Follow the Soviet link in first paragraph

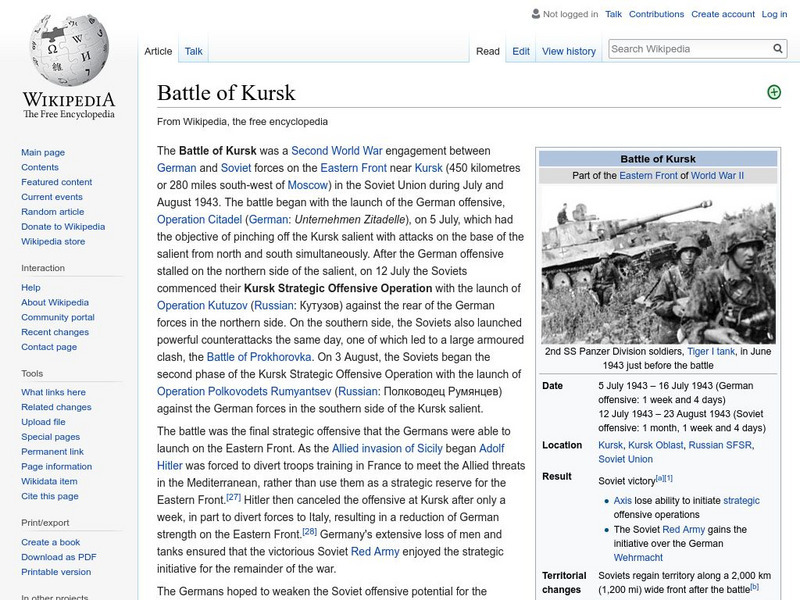coord(236,168)
